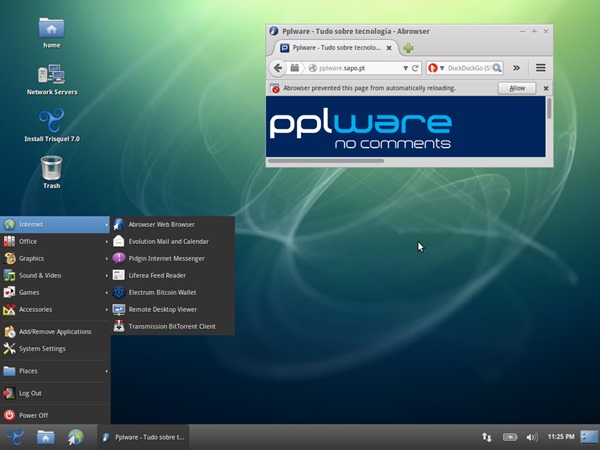Start Pidgin Internet Messenger
600x450 pixels.
173,259
